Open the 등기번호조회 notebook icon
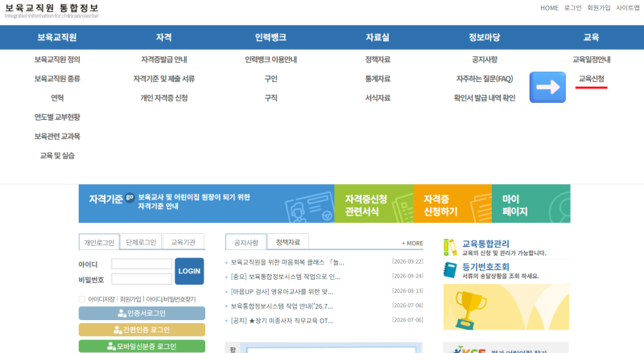 pos(450,270)
